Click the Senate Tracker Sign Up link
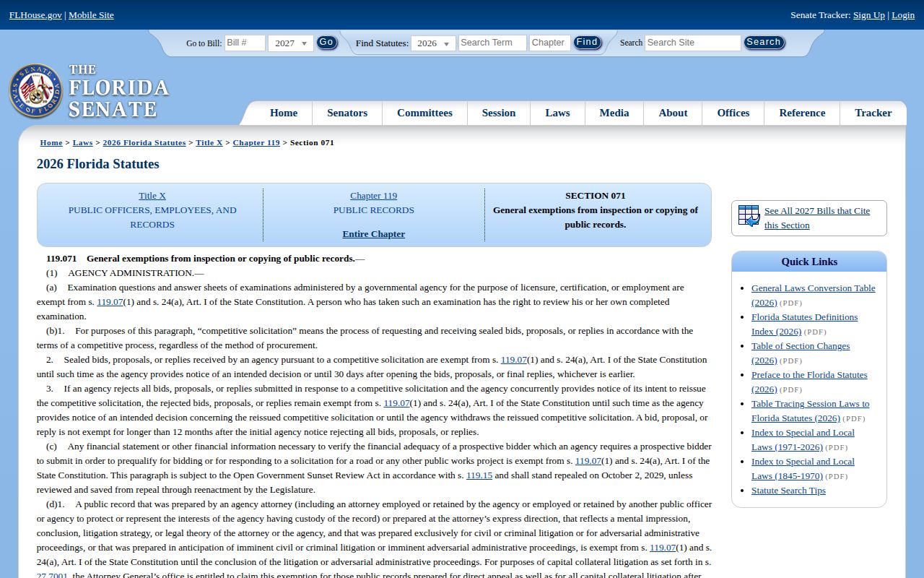924x578 pixels. point(869,15)
